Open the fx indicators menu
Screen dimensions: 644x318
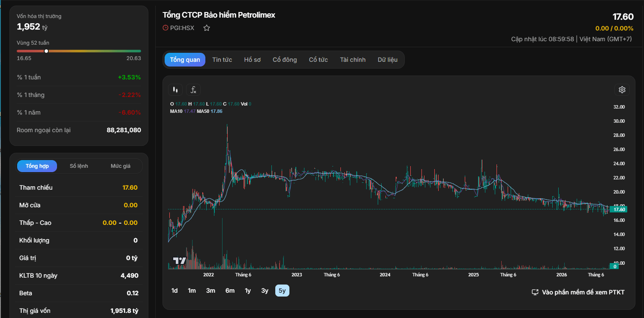click(x=193, y=90)
